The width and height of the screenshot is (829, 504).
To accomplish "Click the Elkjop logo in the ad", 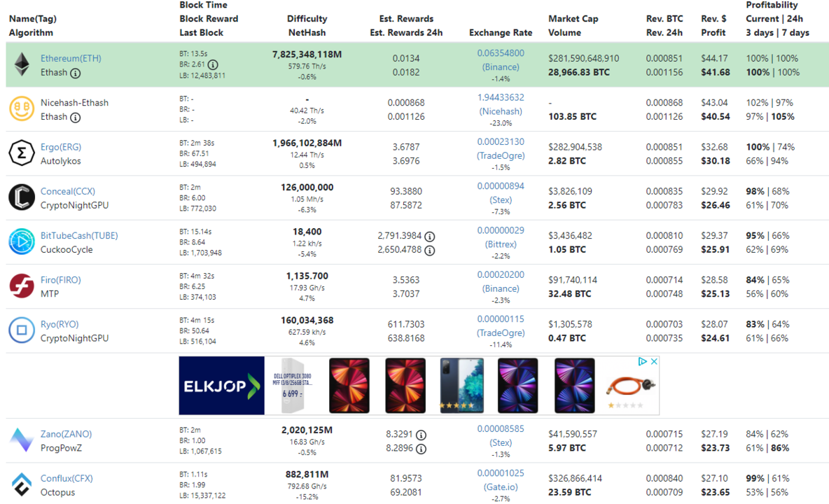I will [221, 386].
